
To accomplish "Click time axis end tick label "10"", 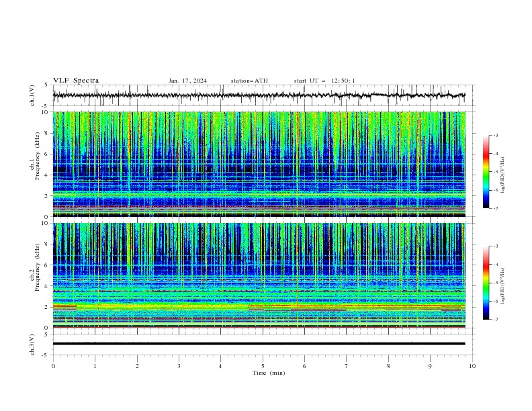I will pos(472,366).
